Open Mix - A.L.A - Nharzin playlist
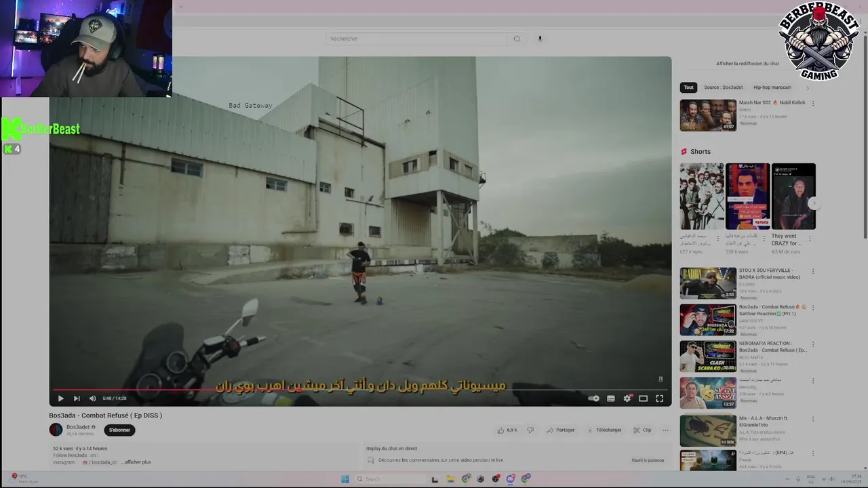 coord(708,431)
